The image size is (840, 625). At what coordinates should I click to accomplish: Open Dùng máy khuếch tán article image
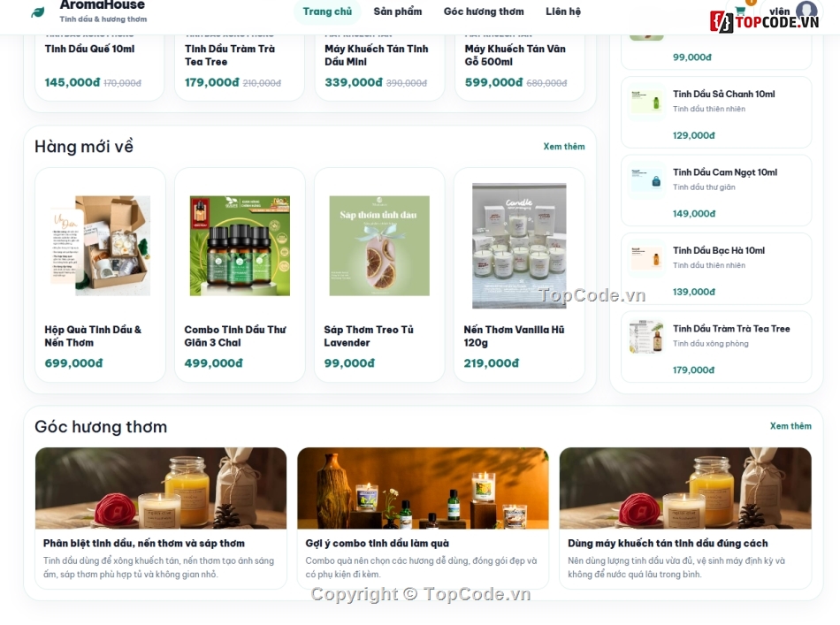[685, 488]
